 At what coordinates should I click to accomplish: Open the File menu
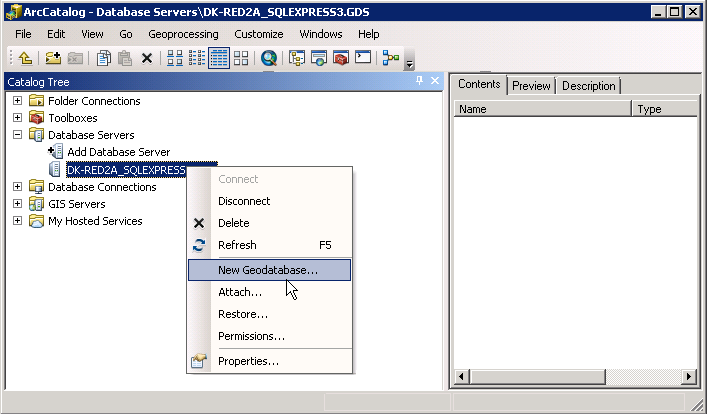pyautogui.click(x=23, y=34)
